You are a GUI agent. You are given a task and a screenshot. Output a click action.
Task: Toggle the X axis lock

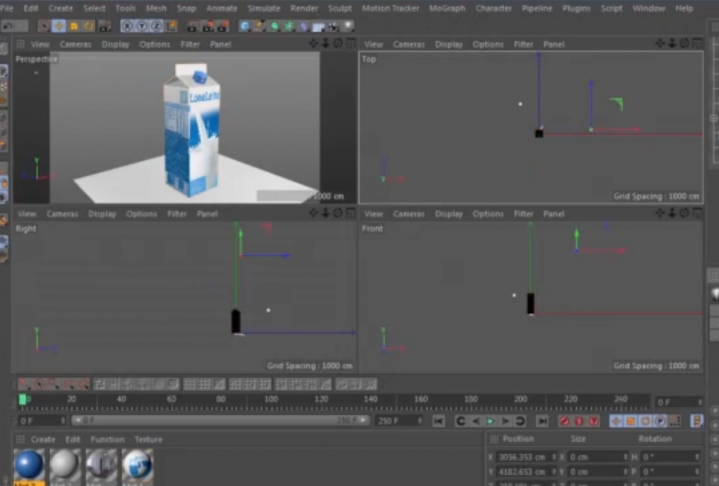127,26
